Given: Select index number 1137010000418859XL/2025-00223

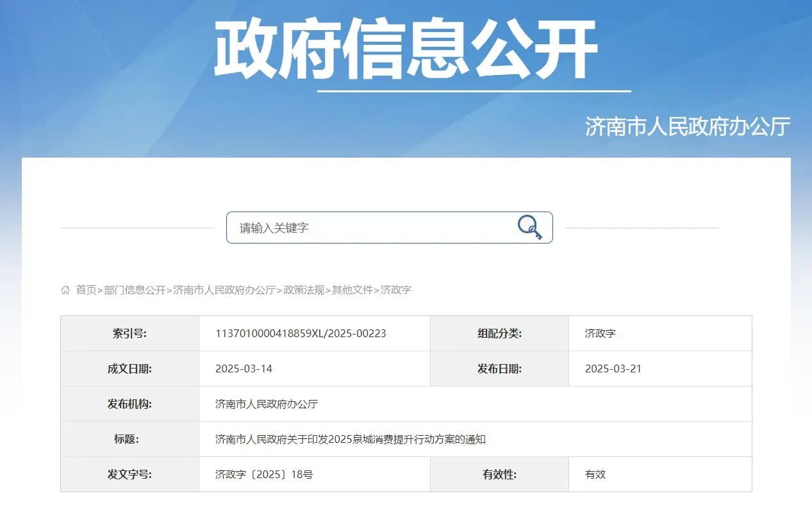Looking at the screenshot, I should (301, 333).
